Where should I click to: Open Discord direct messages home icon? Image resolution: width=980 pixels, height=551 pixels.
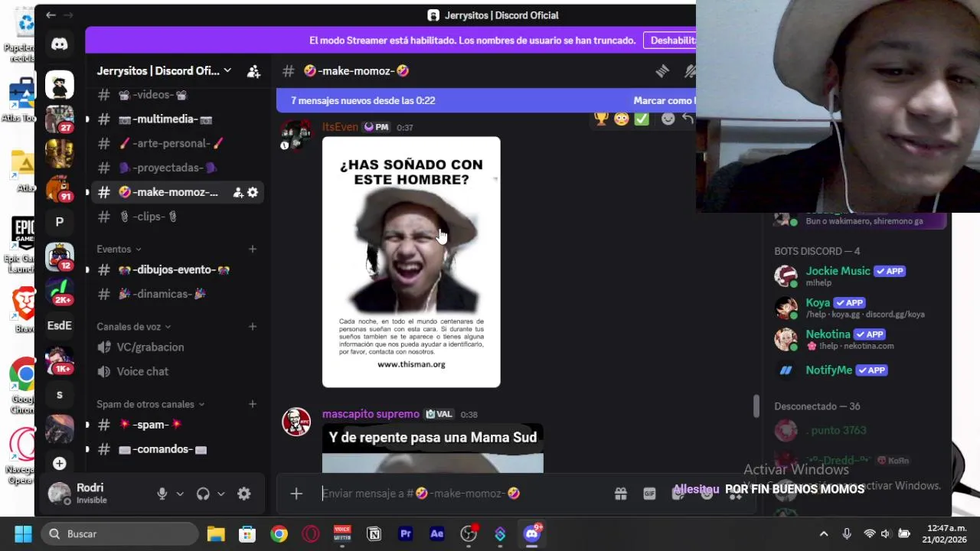59,44
